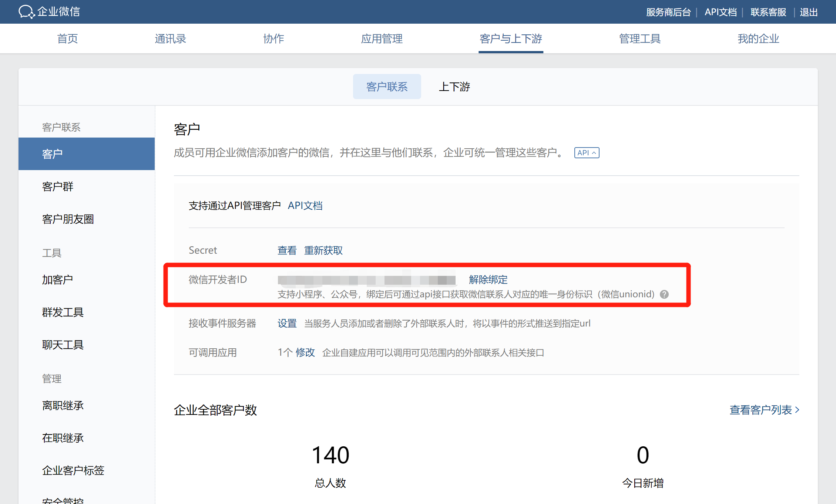This screenshot has width=836, height=504.
Task: Switch to the 协作 tab
Action: pyautogui.click(x=273, y=38)
